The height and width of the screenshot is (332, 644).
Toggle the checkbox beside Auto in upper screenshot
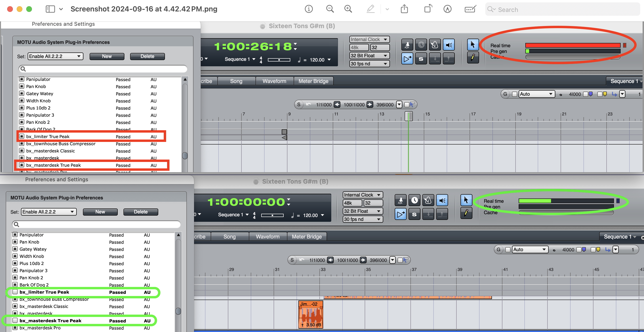[515, 94]
